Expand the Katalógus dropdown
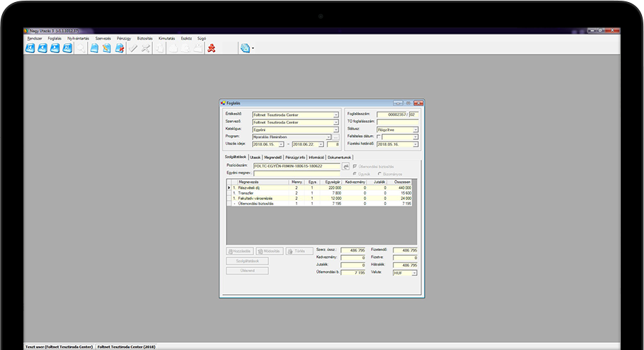Image resolution: width=644 pixels, height=350 pixels. (335, 129)
